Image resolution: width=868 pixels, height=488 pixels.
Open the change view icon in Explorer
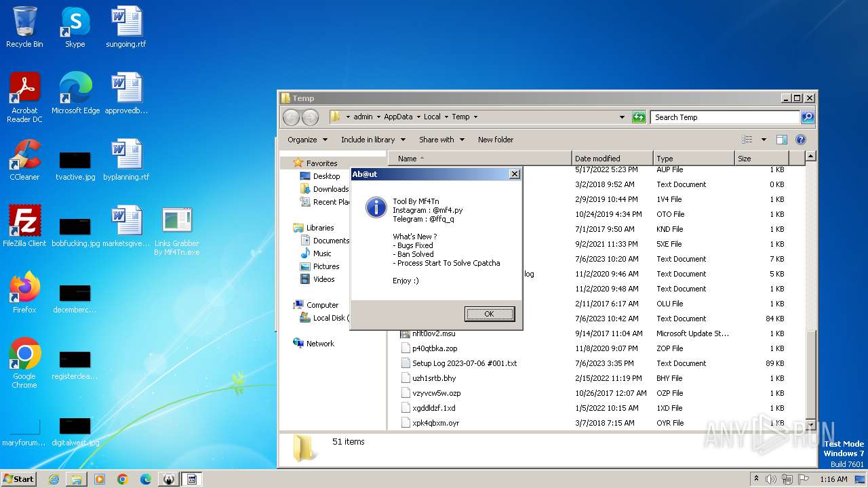tap(747, 140)
